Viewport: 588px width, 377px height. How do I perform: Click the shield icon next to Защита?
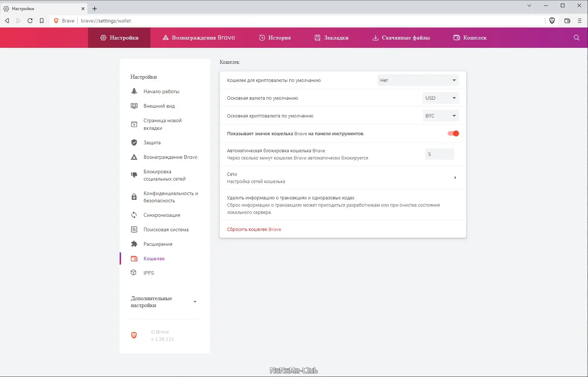coord(134,142)
